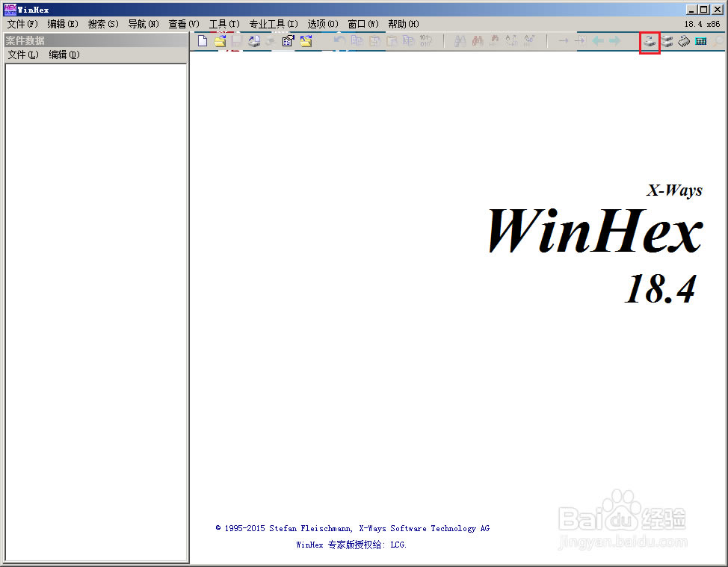Click the greyed Save floppy disk icon
This screenshot has height=567, width=728.
pyautogui.click(x=237, y=41)
